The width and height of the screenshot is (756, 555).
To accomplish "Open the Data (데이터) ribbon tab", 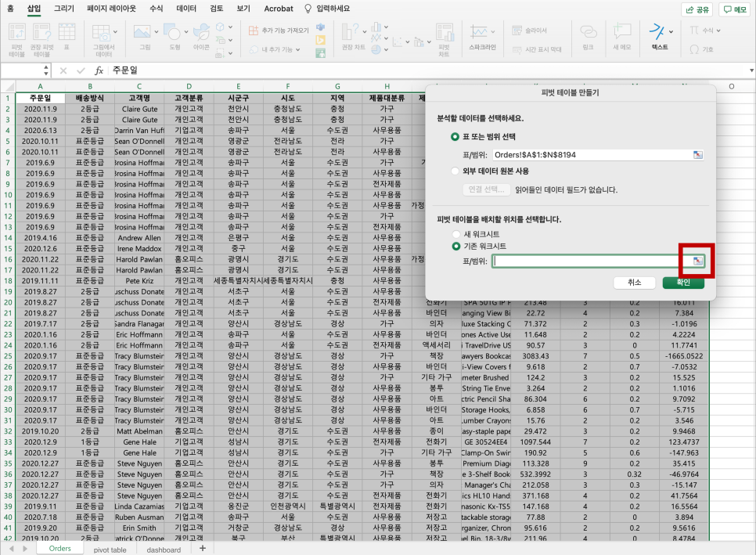I will coord(186,9).
